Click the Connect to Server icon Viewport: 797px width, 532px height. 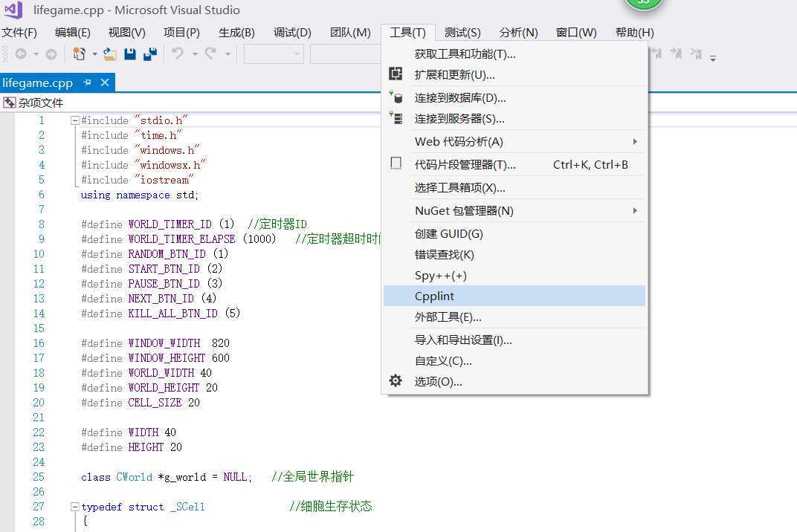[x=396, y=117]
